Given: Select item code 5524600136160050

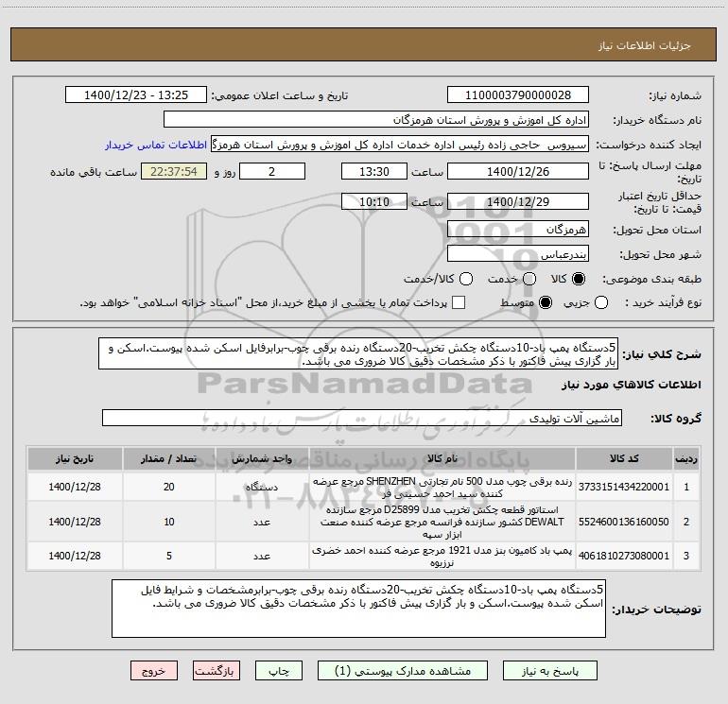Looking at the screenshot, I should pyautogui.click(x=624, y=522).
